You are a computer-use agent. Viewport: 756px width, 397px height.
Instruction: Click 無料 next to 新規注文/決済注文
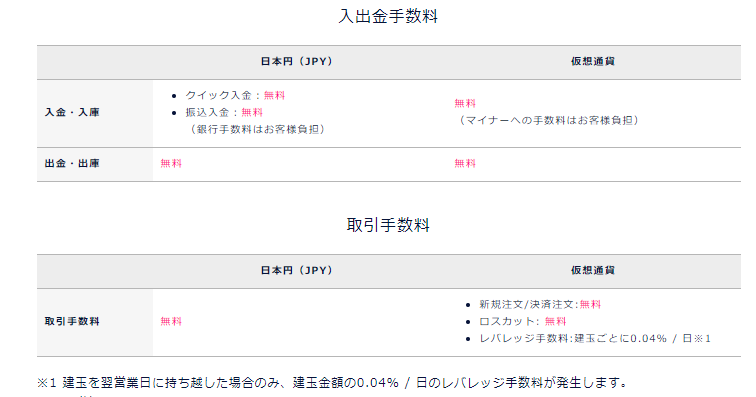590,304
